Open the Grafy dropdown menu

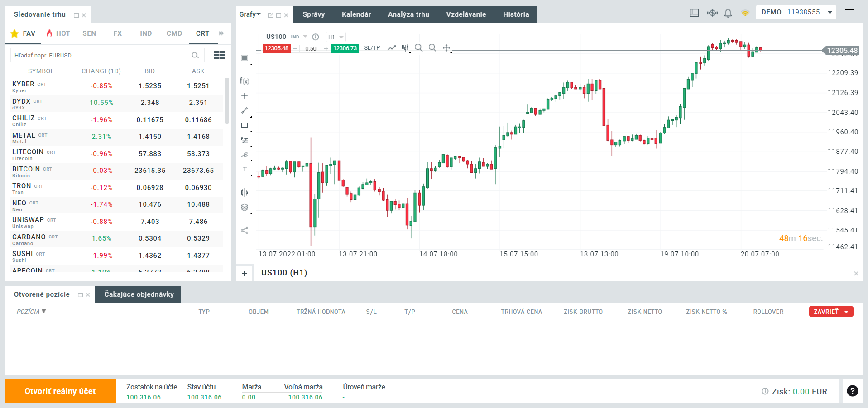249,14
